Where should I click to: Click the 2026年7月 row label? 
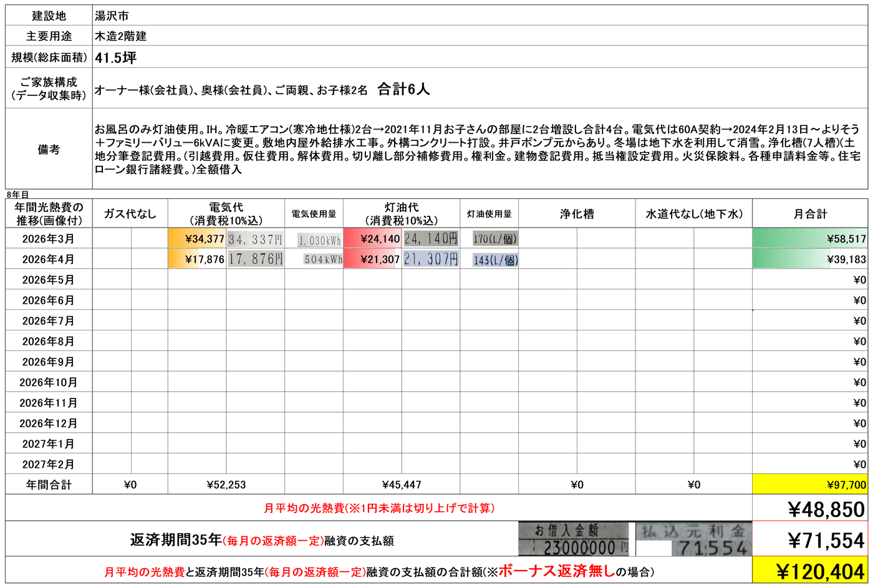[x=49, y=321]
